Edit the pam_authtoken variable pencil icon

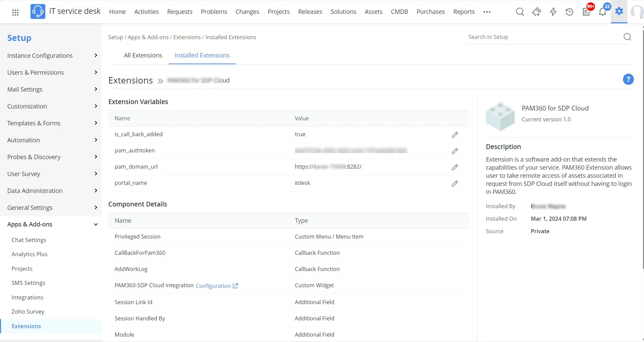(454, 151)
